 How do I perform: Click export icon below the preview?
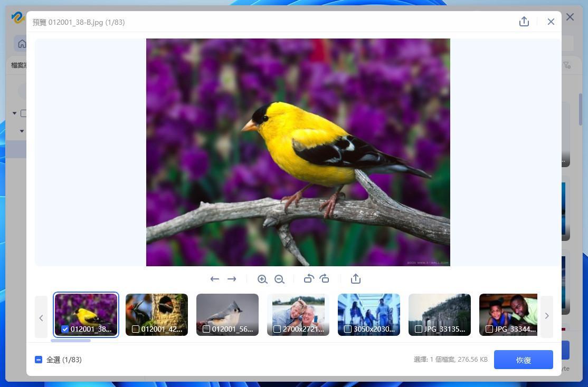pos(356,279)
